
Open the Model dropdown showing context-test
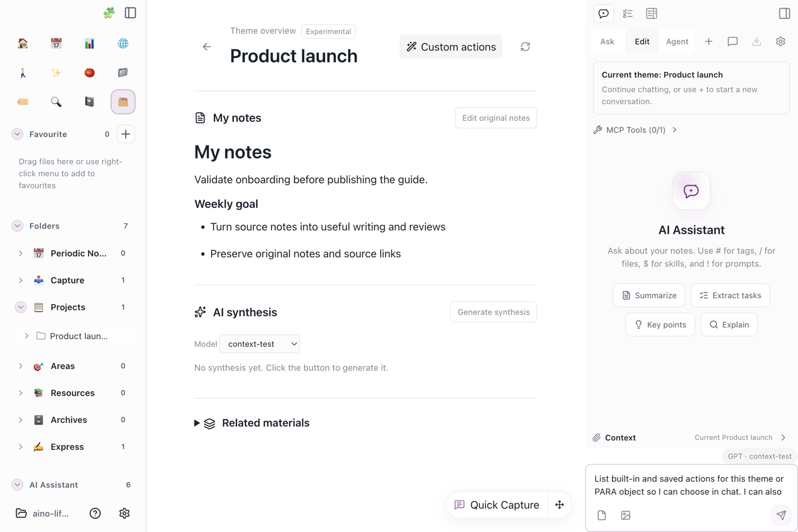(260, 344)
